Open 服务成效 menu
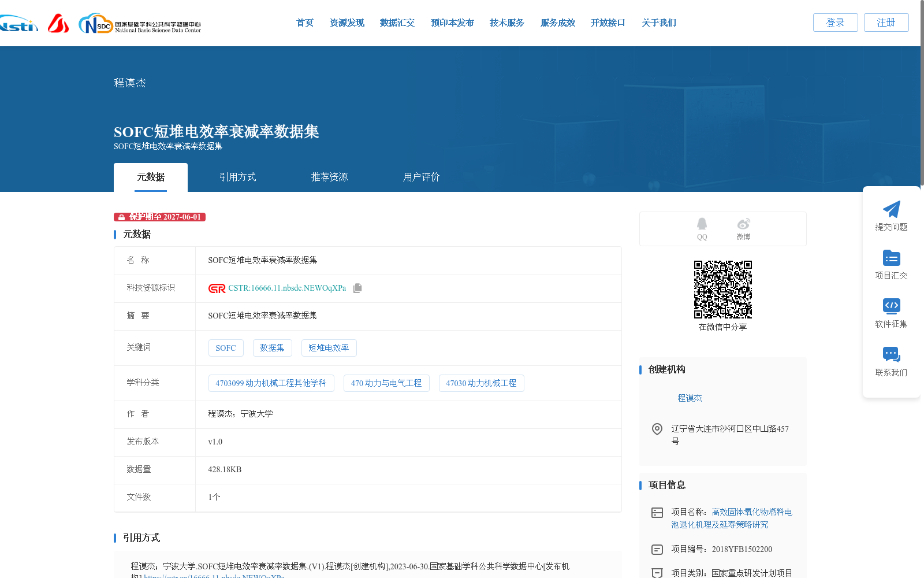The image size is (924, 578). click(x=558, y=23)
